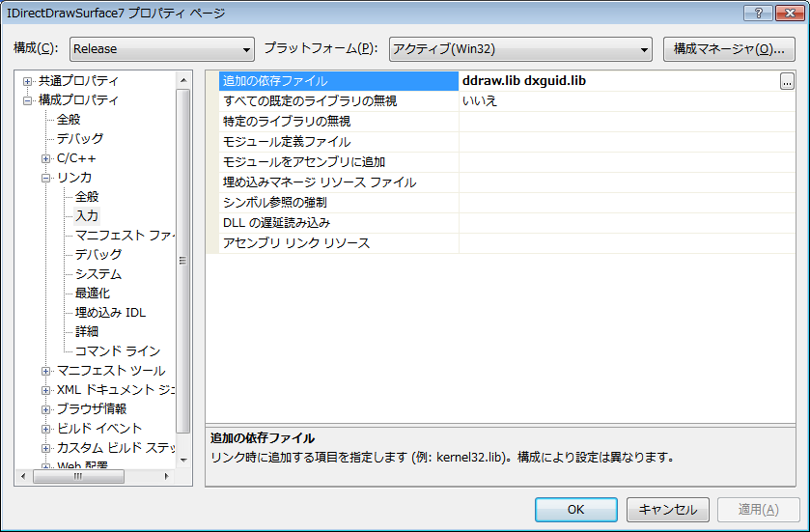Collapse the 構成プロパティ node
The height and width of the screenshot is (532, 810).
click(x=27, y=100)
